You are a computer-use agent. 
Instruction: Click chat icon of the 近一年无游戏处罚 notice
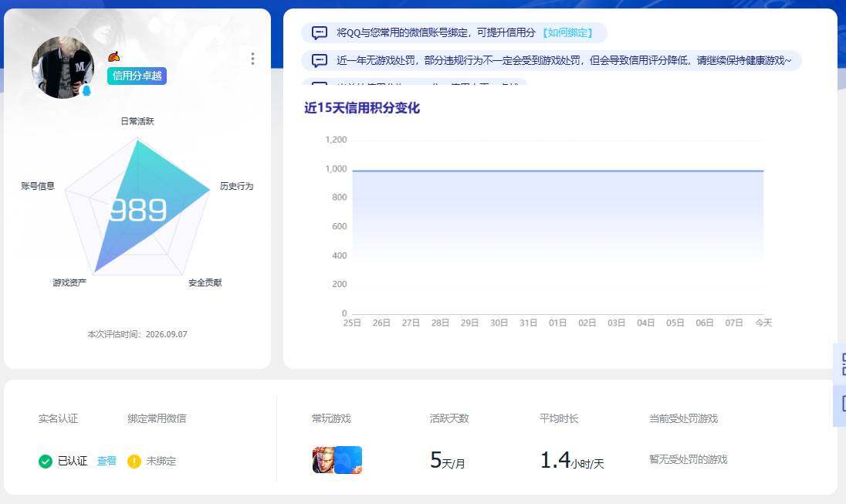point(320,60)
